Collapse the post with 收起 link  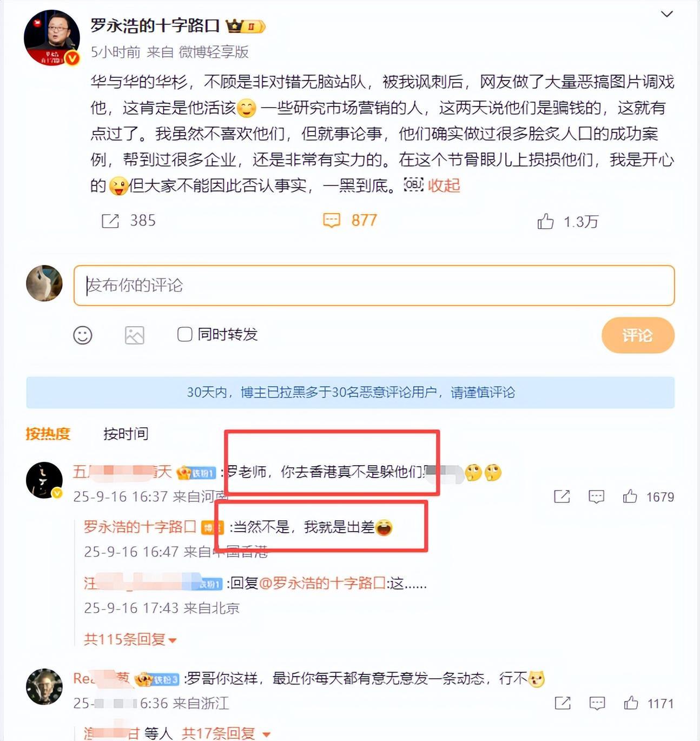tap(444, 186)
